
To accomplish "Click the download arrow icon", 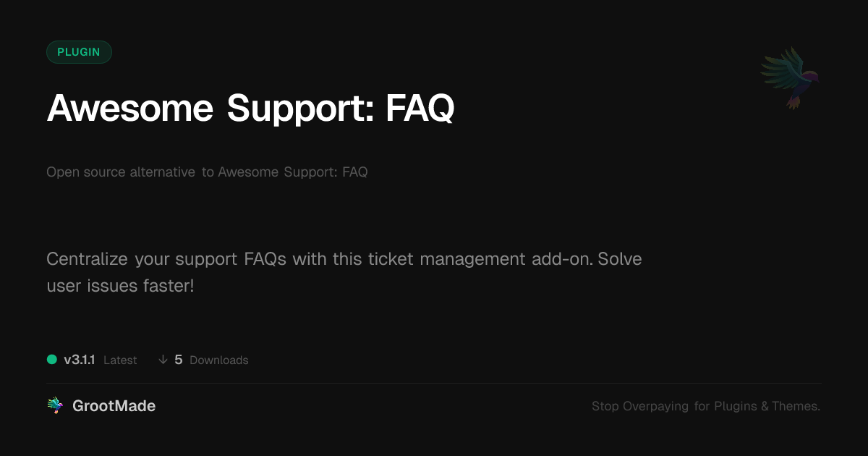I will [163, 360].
